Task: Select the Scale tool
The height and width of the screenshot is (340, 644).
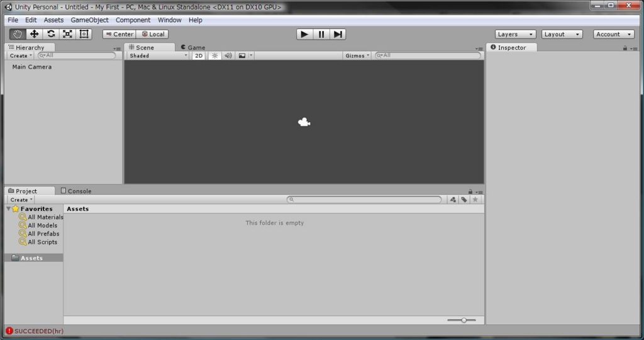Action: pyautogui.click(x=67, y=34)
